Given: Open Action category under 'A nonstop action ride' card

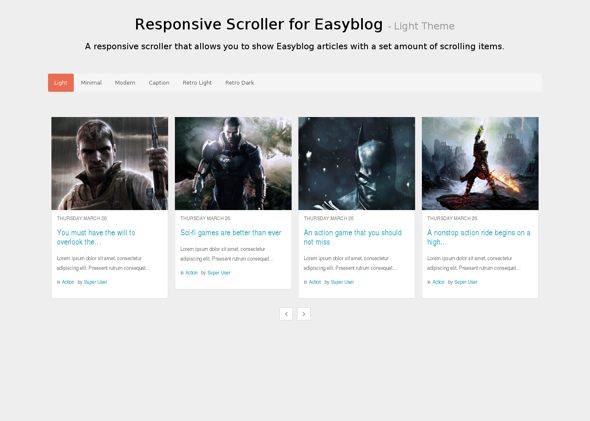Looking at the screenshot, I should 438,282.
